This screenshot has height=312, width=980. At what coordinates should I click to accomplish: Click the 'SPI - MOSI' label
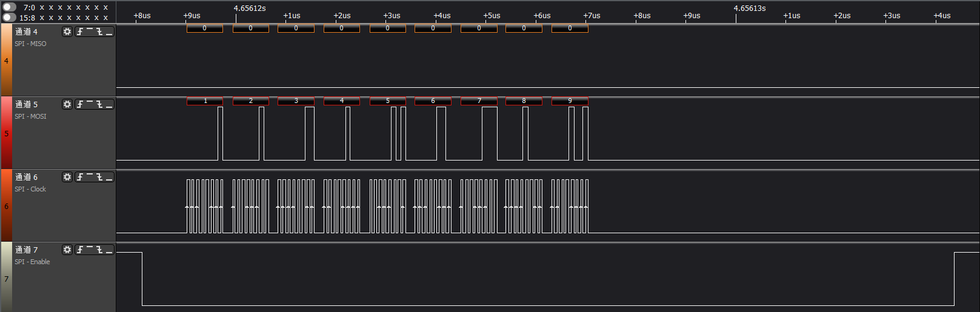[x=30, y=116]
